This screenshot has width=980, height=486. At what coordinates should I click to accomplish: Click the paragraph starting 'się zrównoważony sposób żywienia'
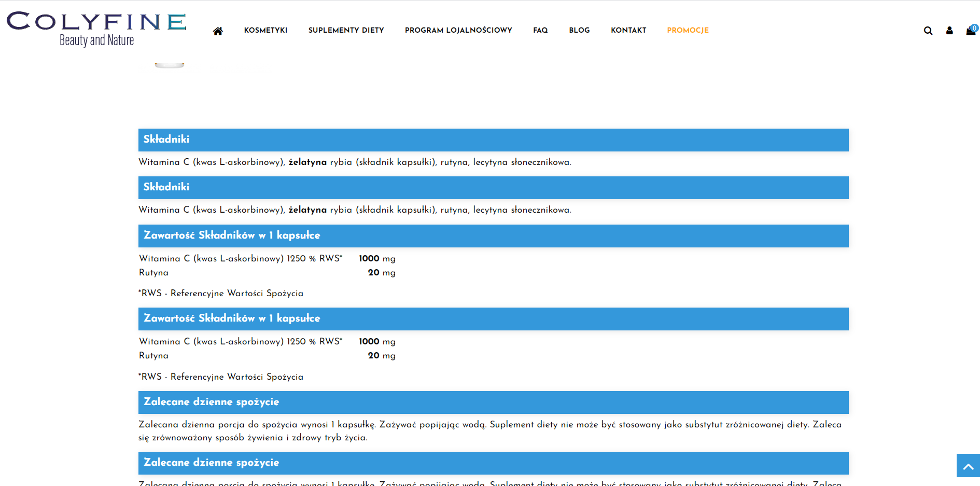click(x=490, y=431)
